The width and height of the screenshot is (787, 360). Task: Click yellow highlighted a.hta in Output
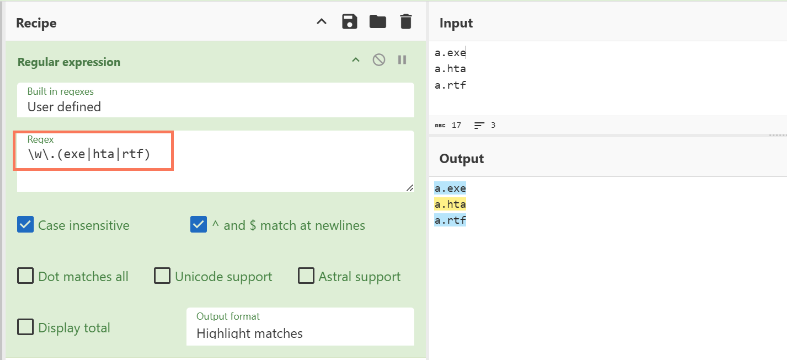click(450, 204)
